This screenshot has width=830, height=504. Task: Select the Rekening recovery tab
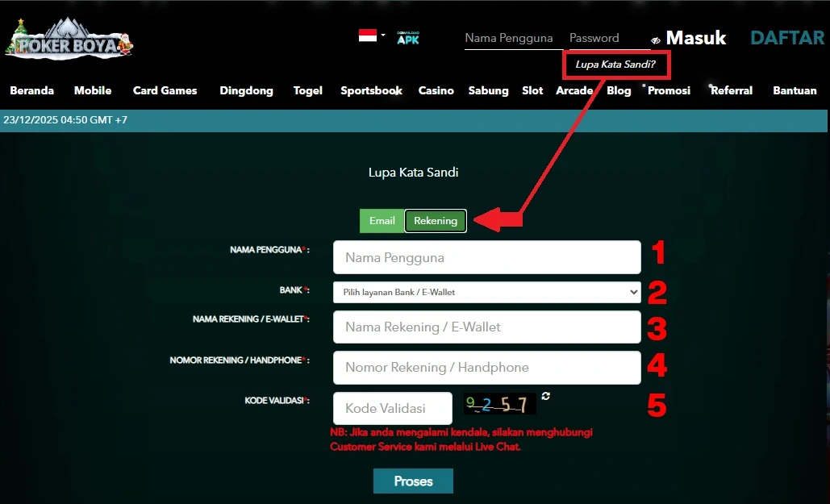pyautogui.click(x=436, y=221)
